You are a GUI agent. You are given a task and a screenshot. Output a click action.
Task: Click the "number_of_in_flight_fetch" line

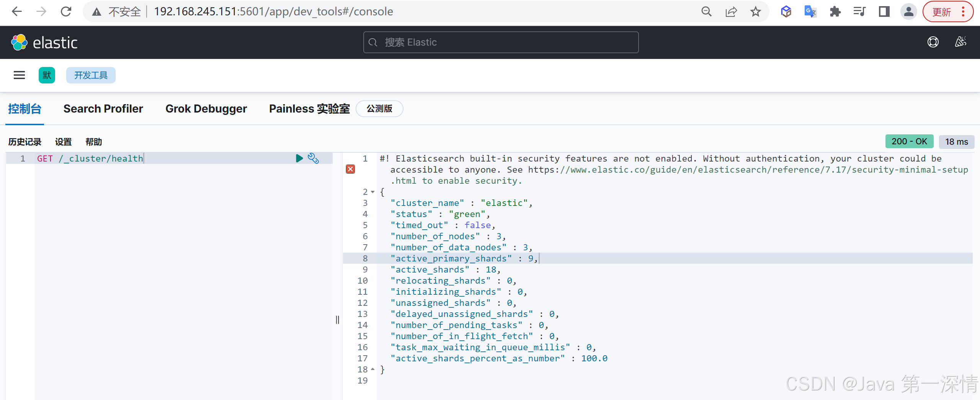coord(475,336)
